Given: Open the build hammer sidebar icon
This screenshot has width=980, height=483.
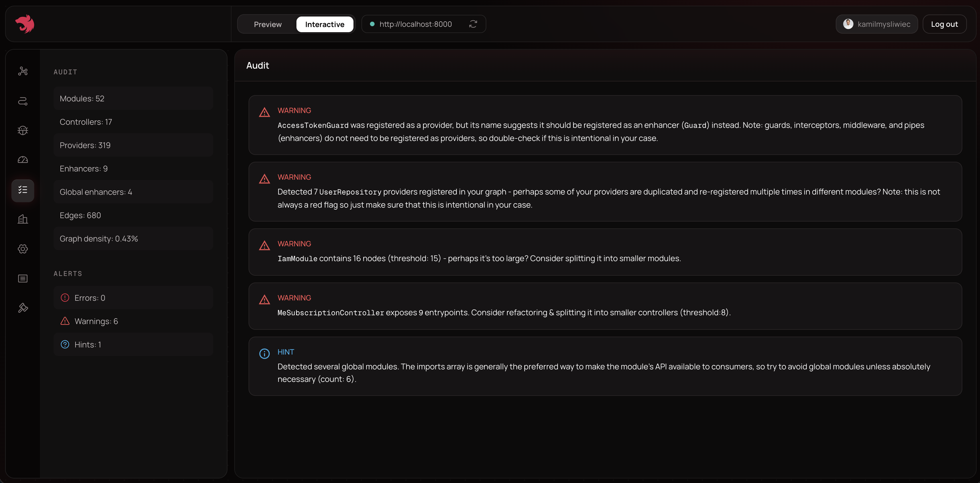Looking at the screenshot, I should pyautogui.click(x=23, y=308).
